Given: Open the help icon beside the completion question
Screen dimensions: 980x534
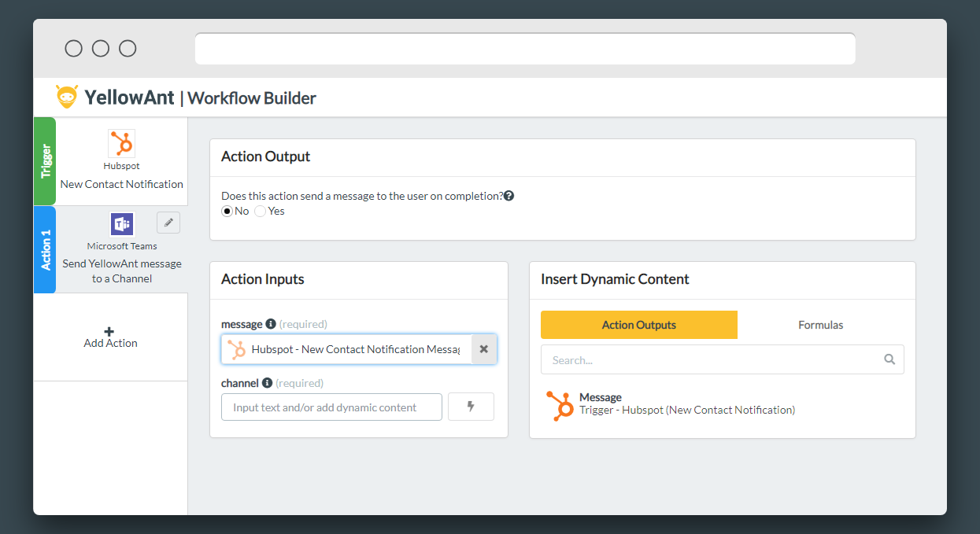Looking at the screenshot, I should [x=508, y=195].
